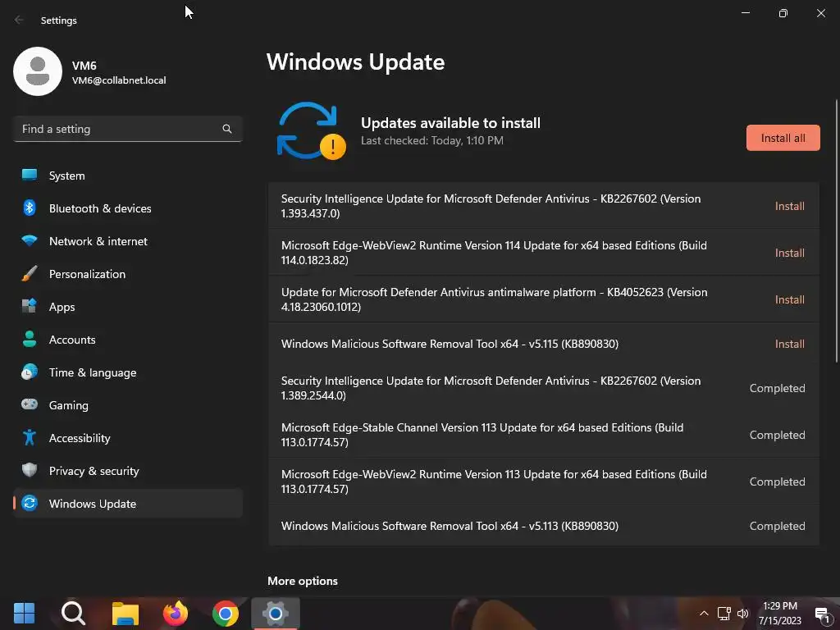
Task: Click the Edge-WebView2 Runtime Version 113 row
Action: (544, 481)
